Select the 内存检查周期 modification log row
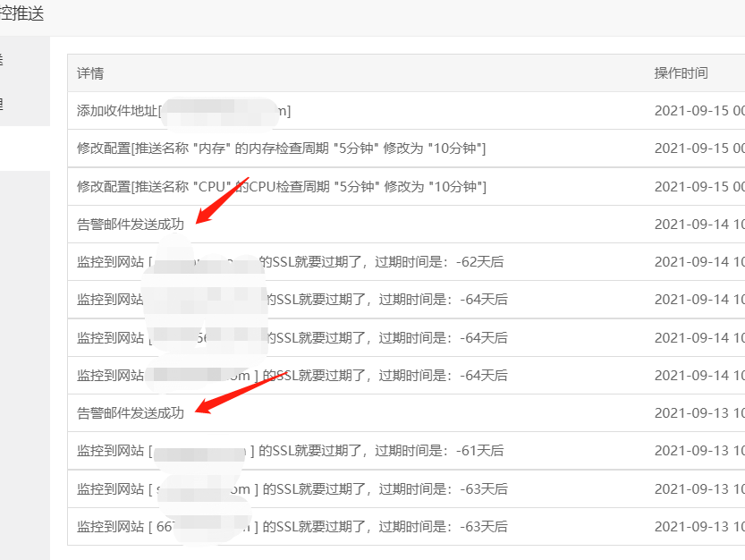Image resolution: width=745 pixels, height=560 pixels. 268,148
